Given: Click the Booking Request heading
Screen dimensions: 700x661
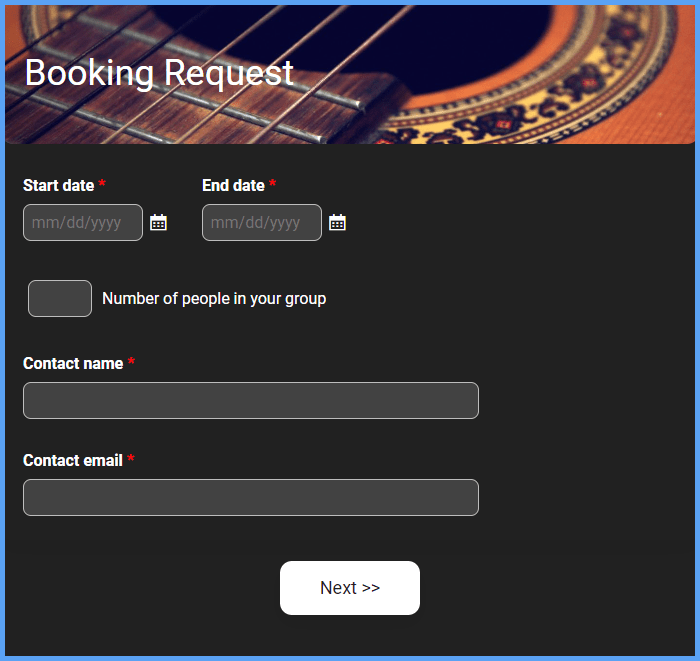Looking at the screenshot, I should (159, 73).
